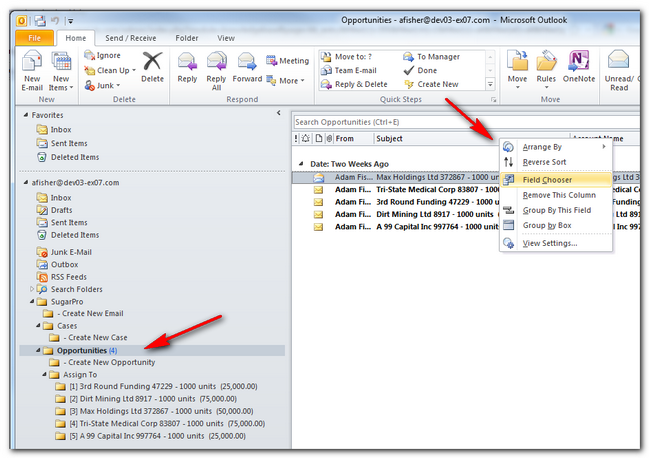Switch to the View tab
649x458 pixels.
point(226,38)
